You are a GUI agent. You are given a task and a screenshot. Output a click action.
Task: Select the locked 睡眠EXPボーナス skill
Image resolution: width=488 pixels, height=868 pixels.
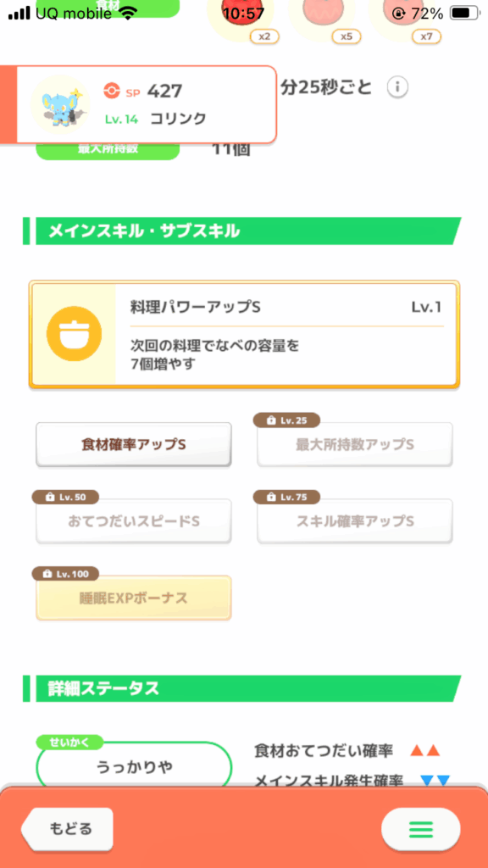134,598
